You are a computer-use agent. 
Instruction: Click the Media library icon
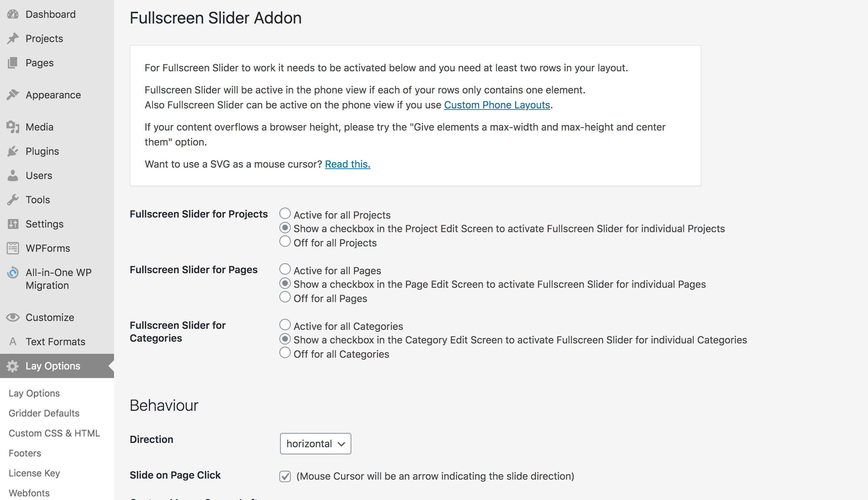click(x=13, y=127)
